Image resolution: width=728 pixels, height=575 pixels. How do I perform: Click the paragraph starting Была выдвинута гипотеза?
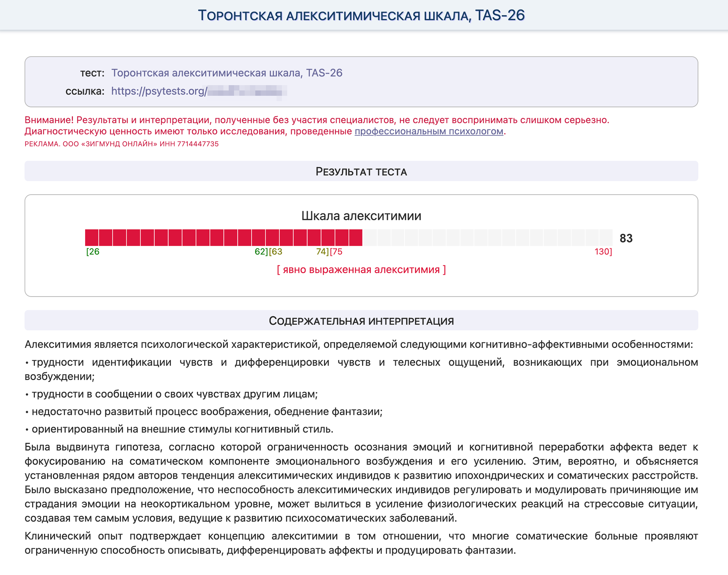[x=361, y=483]
